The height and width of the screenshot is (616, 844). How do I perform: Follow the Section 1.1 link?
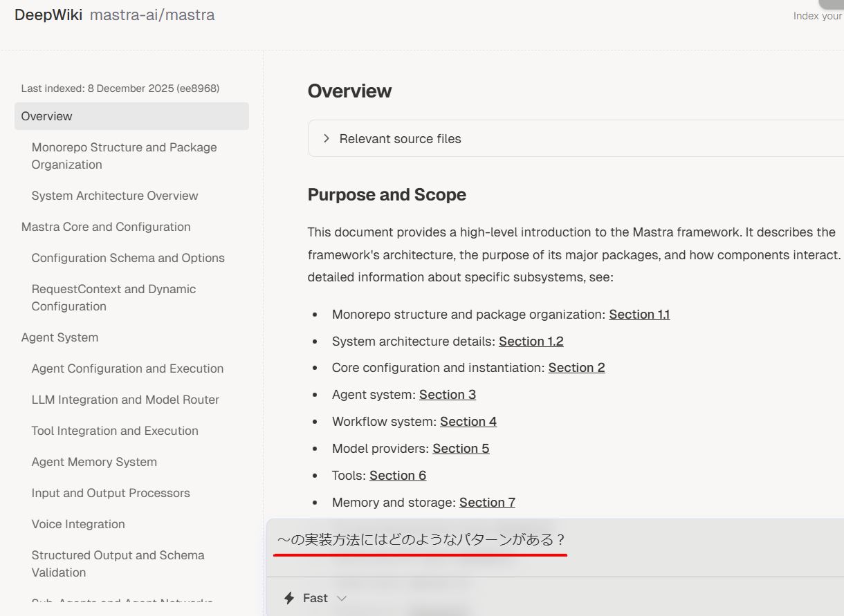(x=639, y=315)
